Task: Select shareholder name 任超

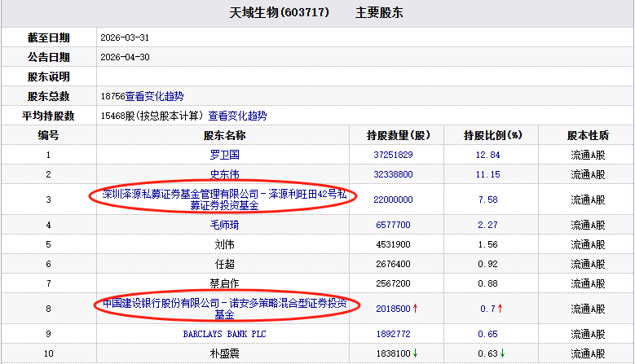Action: pos(224,264)
